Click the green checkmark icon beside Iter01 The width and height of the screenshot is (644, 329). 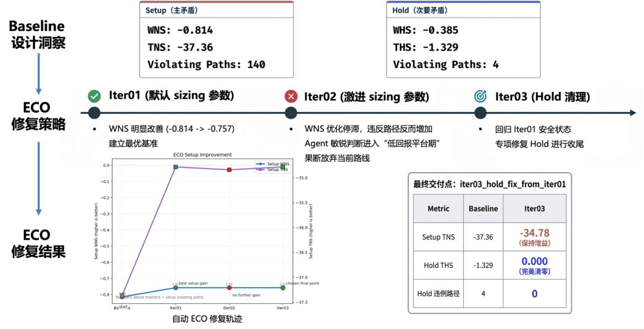(x=94, y=97)
